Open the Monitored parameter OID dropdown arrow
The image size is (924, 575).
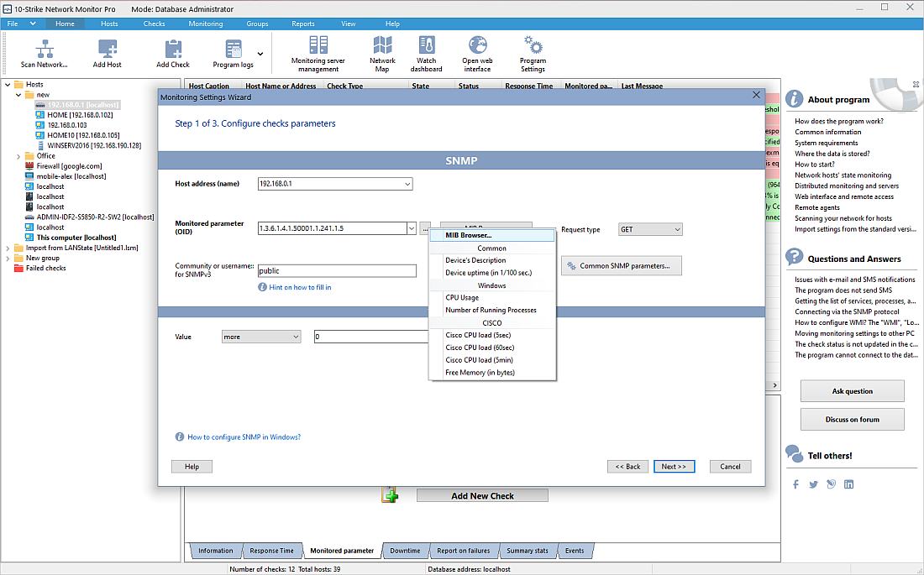411,228
